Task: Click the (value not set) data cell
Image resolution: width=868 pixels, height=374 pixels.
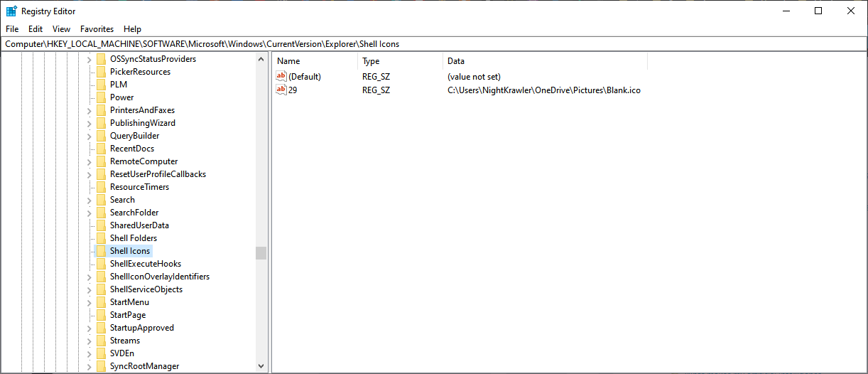Action: click(x=474, y=76)
